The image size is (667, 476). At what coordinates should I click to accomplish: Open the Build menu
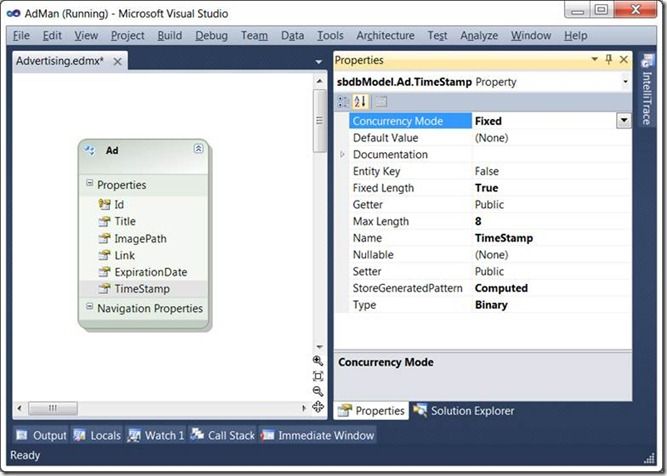pos(170,36)
